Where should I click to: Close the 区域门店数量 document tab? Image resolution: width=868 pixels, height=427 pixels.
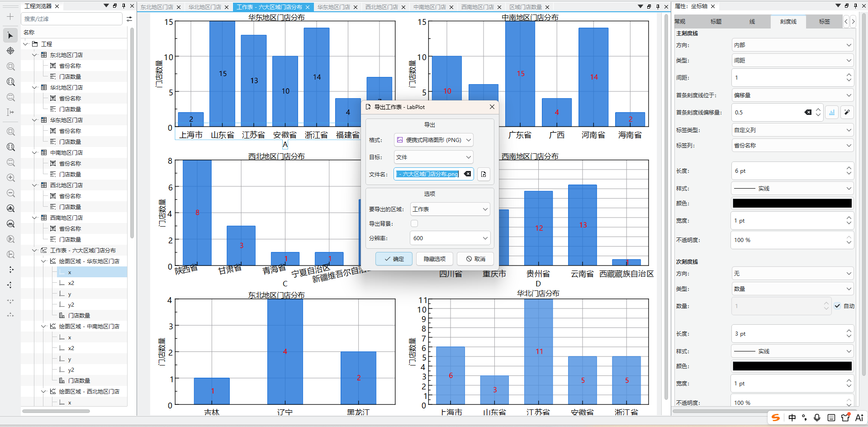[547, 7]
